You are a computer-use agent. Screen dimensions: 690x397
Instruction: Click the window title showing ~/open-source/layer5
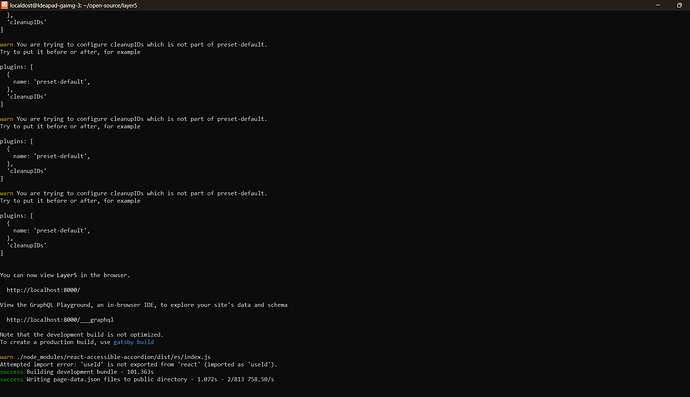(x=73, y=5)
